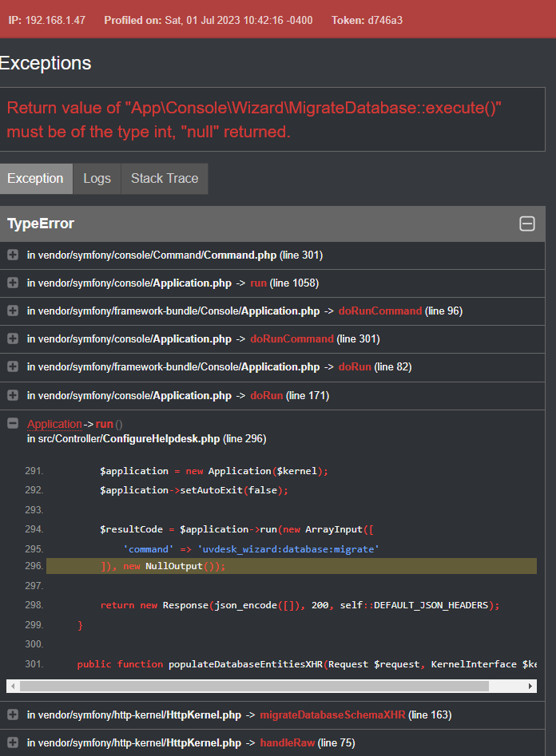Collapse the TypeError panel with minus icon
Image resolution: width=556 pixels, height=756 pixels.
[x=527, y=224]
